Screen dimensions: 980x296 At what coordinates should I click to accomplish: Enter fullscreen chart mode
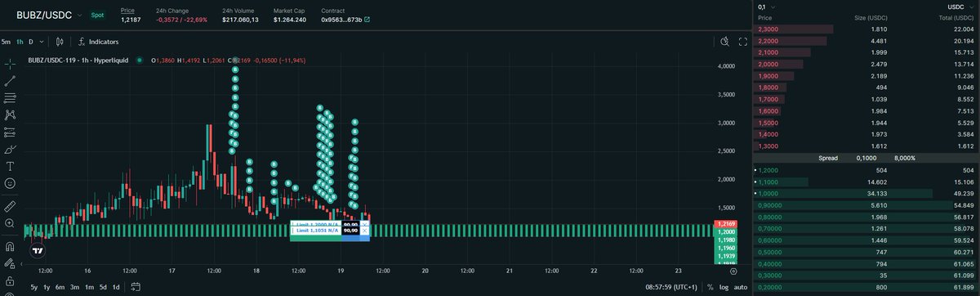[x=743, y=41]
